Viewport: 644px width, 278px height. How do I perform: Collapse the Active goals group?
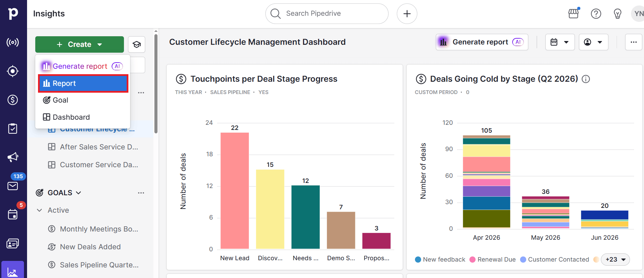(x=39, y=210)
